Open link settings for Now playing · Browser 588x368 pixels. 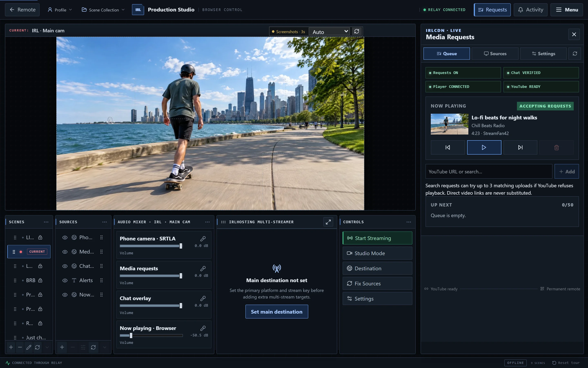pos(203,328)
